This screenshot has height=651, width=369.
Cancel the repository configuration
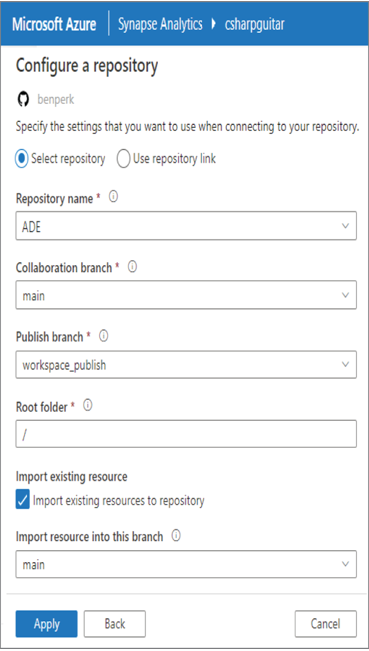[325, 624]
